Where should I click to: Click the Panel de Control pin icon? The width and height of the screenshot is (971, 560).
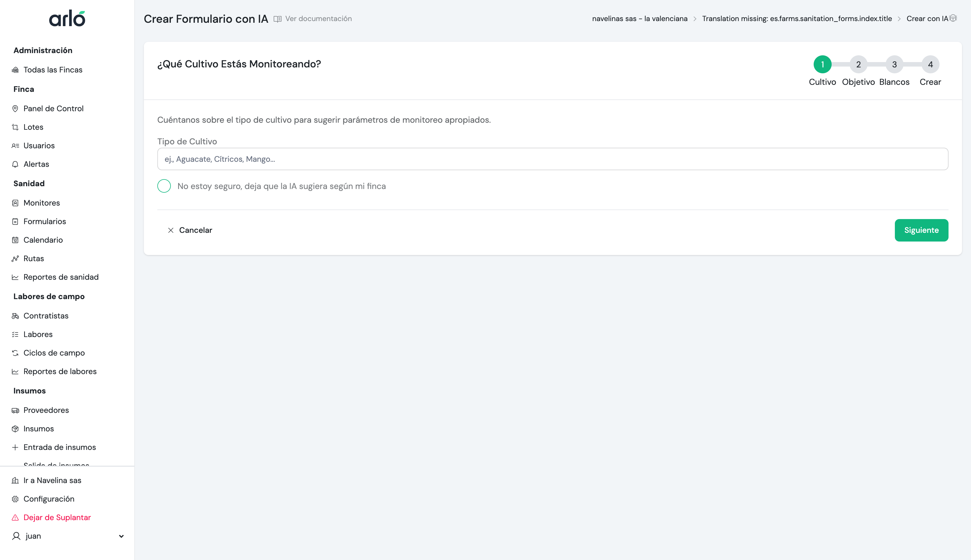pos(15,108)
